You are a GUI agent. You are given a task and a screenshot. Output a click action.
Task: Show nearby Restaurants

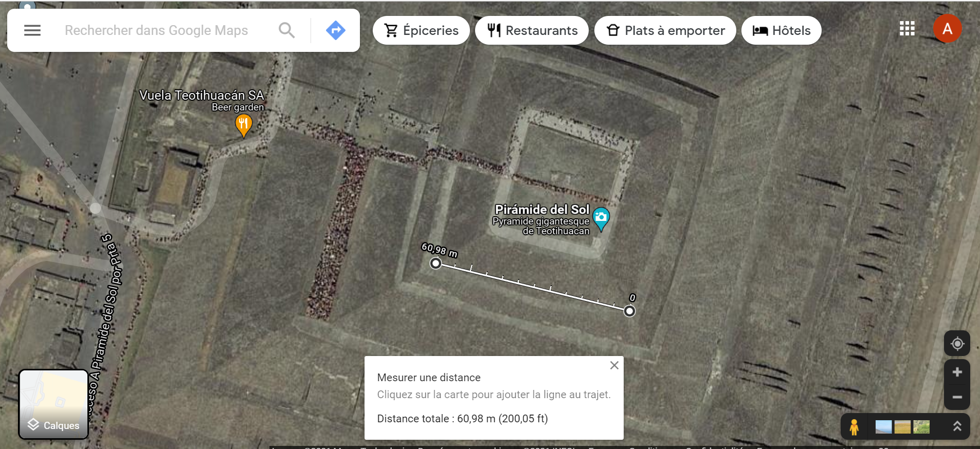[x=532, y=30]
